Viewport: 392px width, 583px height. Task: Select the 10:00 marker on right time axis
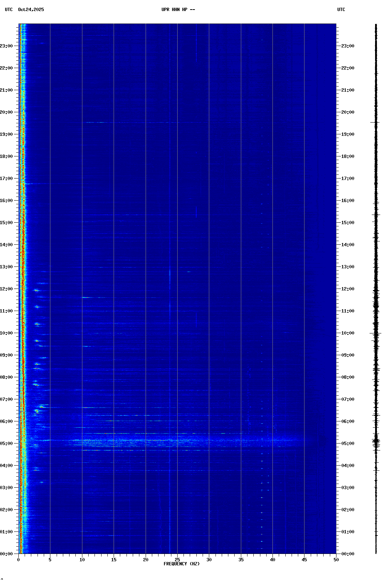(348, 333)
